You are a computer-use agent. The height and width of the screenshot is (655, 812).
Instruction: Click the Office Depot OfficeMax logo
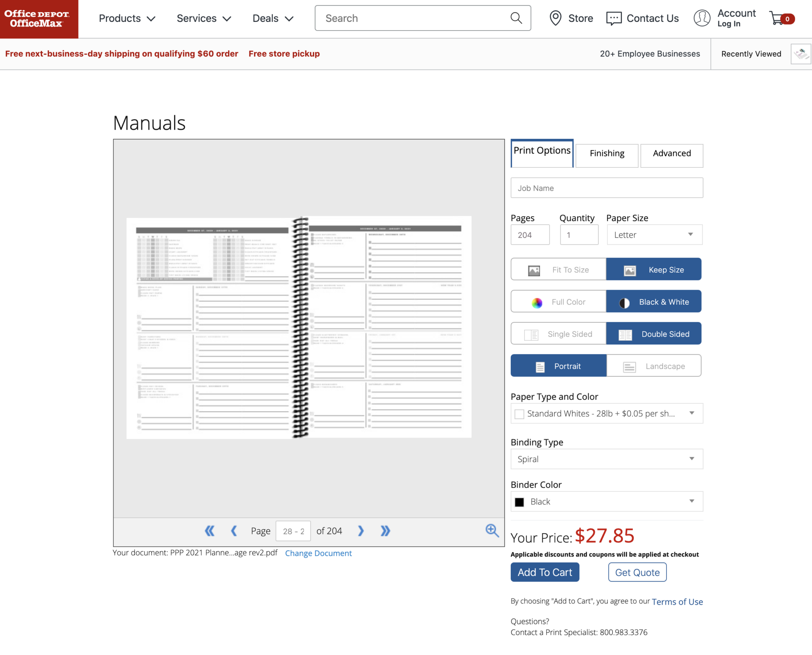coord(39,19)
